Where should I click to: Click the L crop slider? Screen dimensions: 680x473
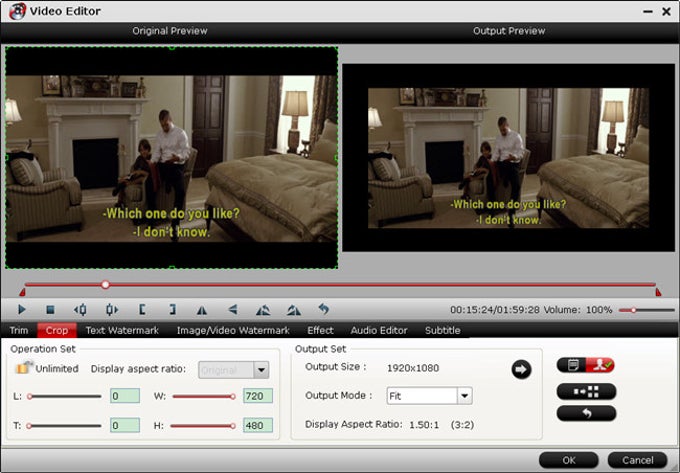(x=64, y=396)
